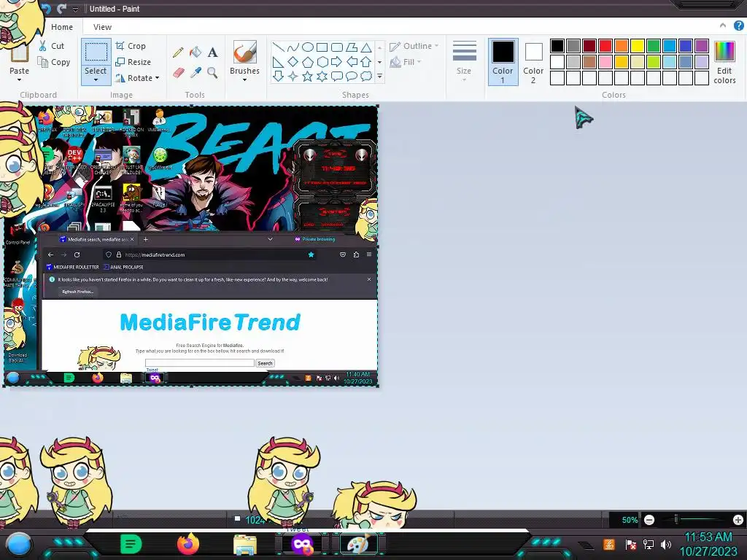Open File Explorer from the taskbar
Viewport: 747px width, 560px height.
pos(245,545)
